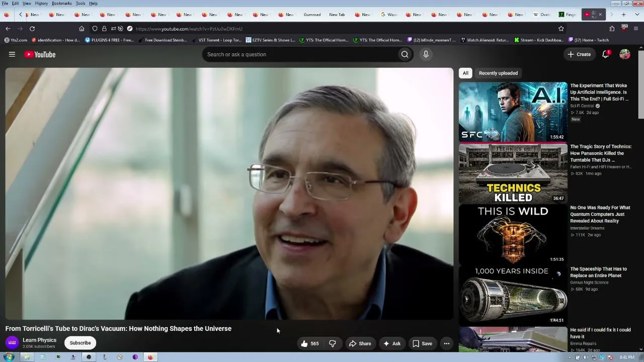Open the History menu
This screenshot has height=362, width=644.
(x=41, y=4)
